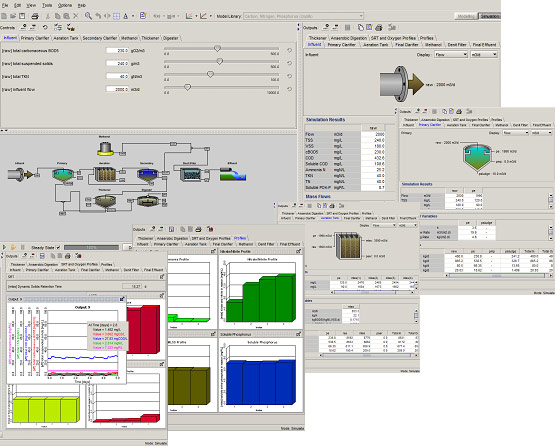Click the slider-settings icon in Controls toolbar
Image resolution: width=556 pixels, height=447 pixels.
pos(58,27)
